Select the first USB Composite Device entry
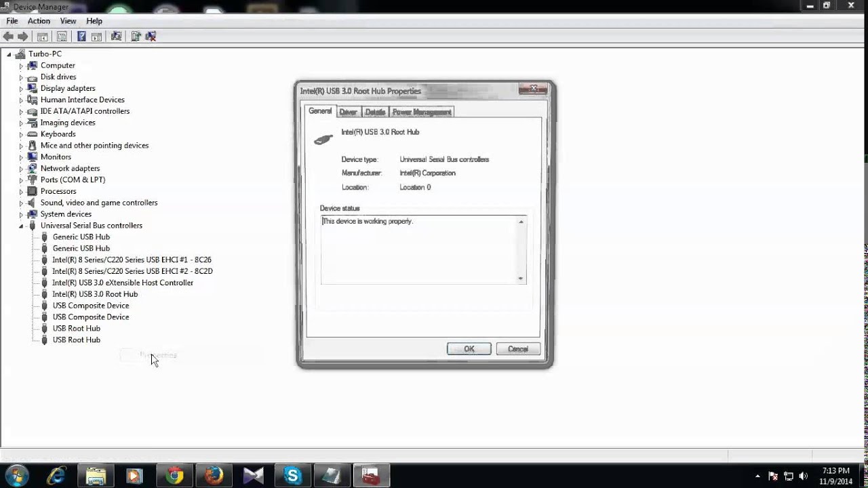 point(91,306)
